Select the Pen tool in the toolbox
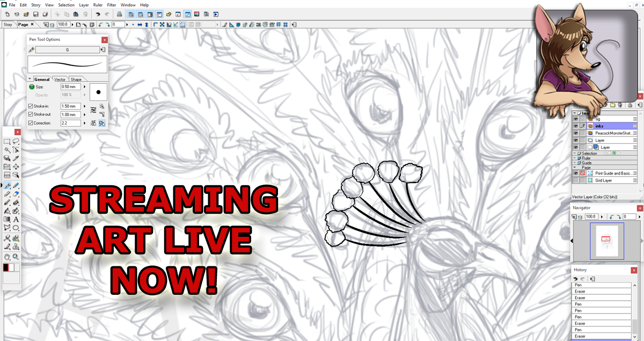Image resolution: width=644 pixels, height=341 pixels. [7, 186]
